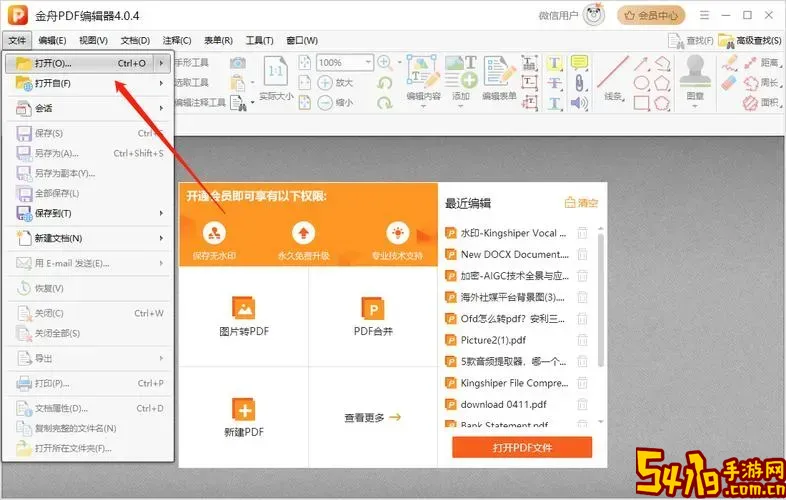Click the Zoom Out 缩小 button
Image resolution: width=786 pixels, height=500 pixels.
tap(335, 103)
